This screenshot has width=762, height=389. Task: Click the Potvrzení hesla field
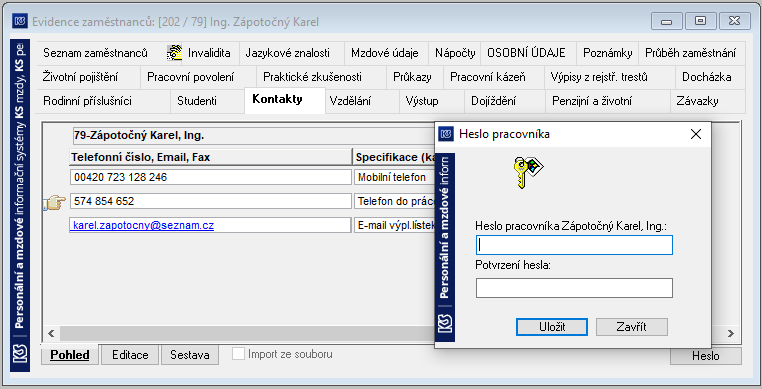(574, 288)
